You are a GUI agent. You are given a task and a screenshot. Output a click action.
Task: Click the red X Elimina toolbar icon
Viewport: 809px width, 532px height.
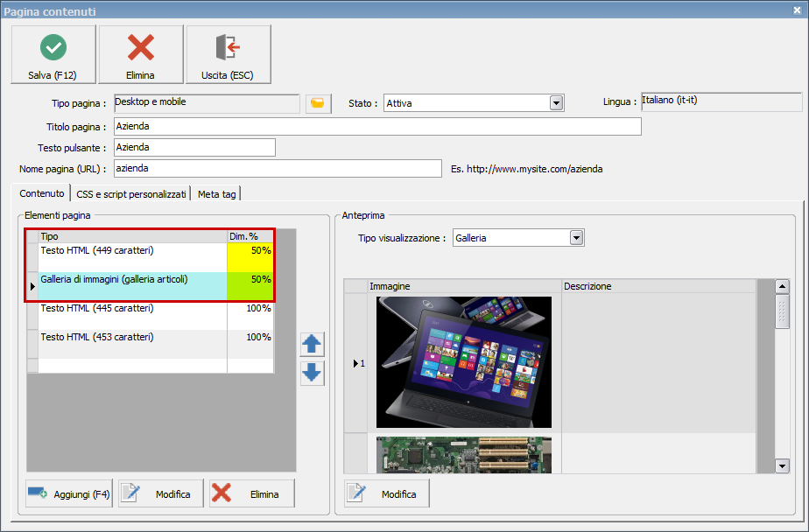tap(140, 47)
